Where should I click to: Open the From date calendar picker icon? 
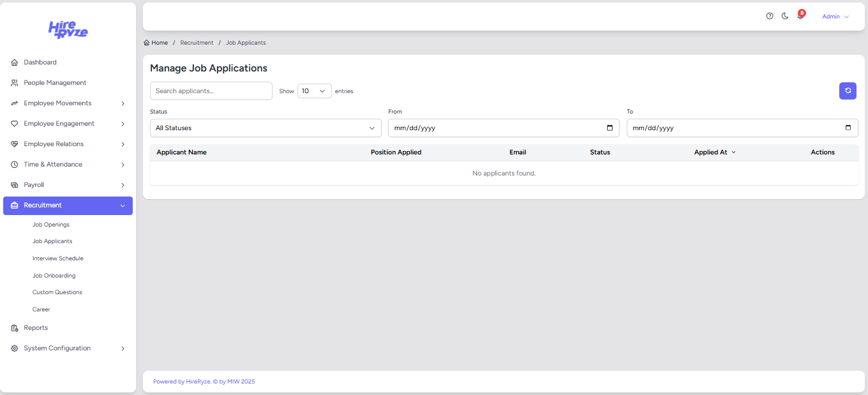pos(610,128)
